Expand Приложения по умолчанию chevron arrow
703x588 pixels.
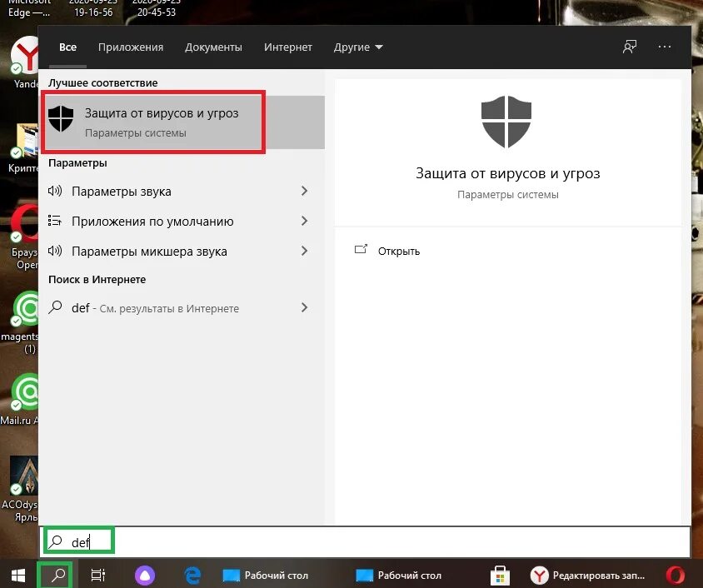tap(304, 221)
